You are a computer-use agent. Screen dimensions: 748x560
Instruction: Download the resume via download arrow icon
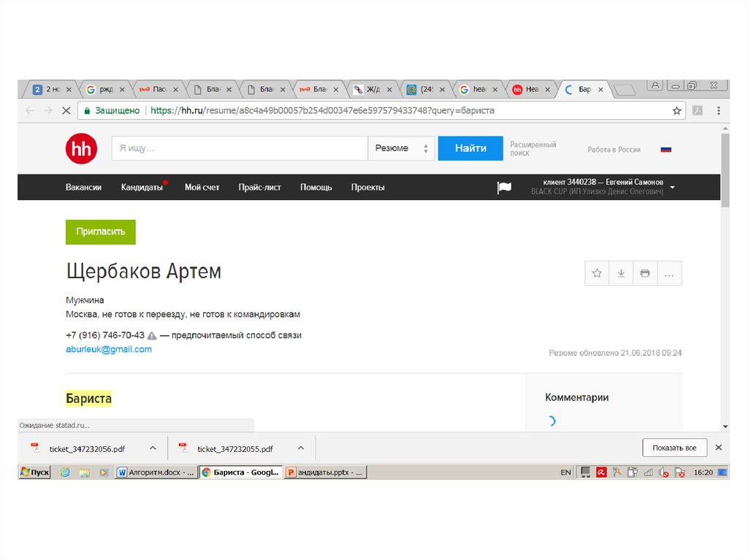pos(621,273)
